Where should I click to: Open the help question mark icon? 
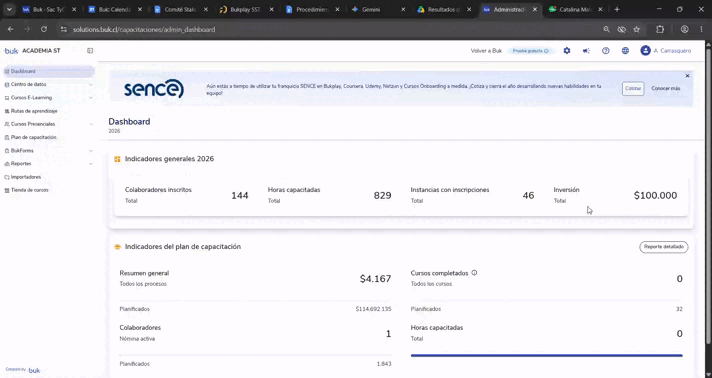coord(606,51)
